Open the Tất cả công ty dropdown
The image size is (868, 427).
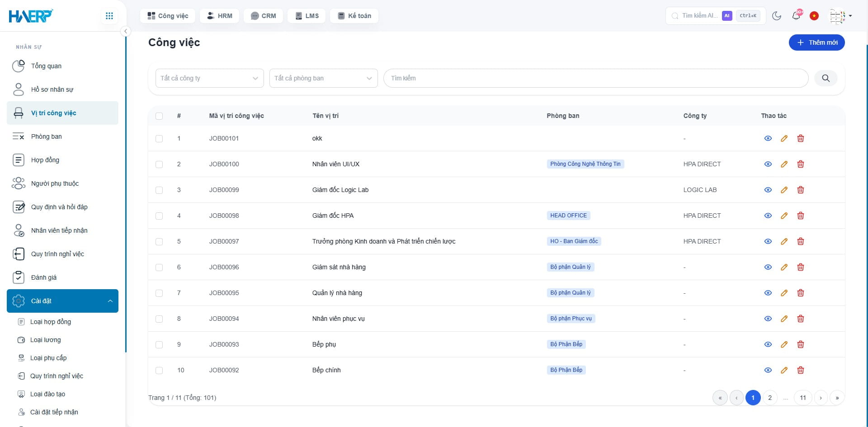click(209, 78)
